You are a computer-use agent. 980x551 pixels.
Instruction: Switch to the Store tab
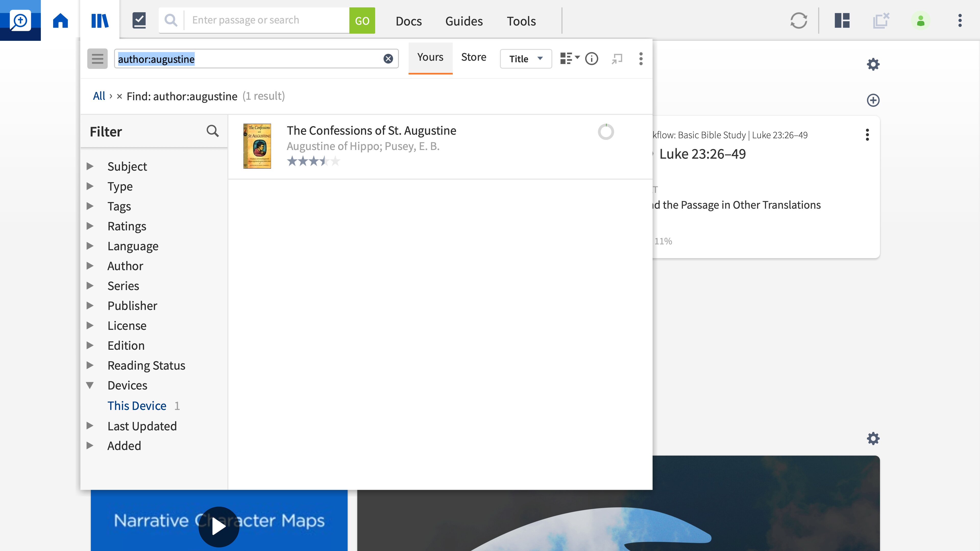(x=474, y=57)
